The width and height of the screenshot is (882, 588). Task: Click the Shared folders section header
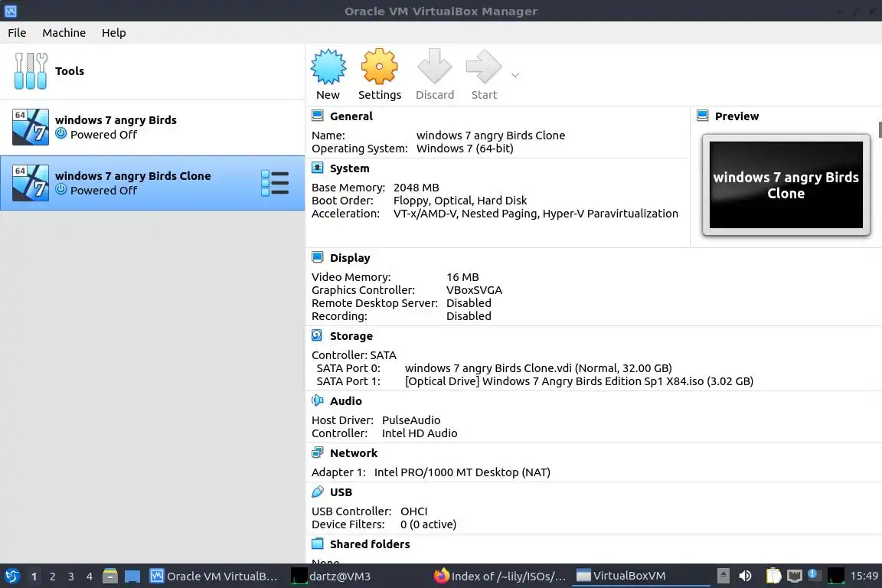(x=370, y=544)
